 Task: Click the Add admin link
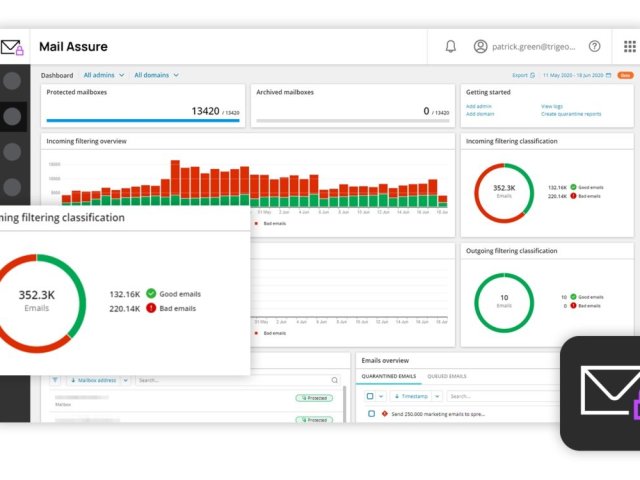(x=478, y=105)
